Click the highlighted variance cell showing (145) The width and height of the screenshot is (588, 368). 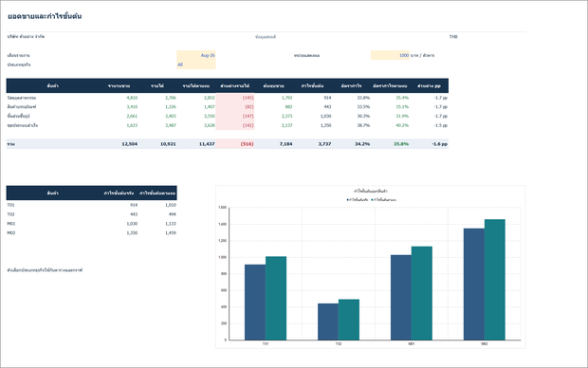pos(235,98)
